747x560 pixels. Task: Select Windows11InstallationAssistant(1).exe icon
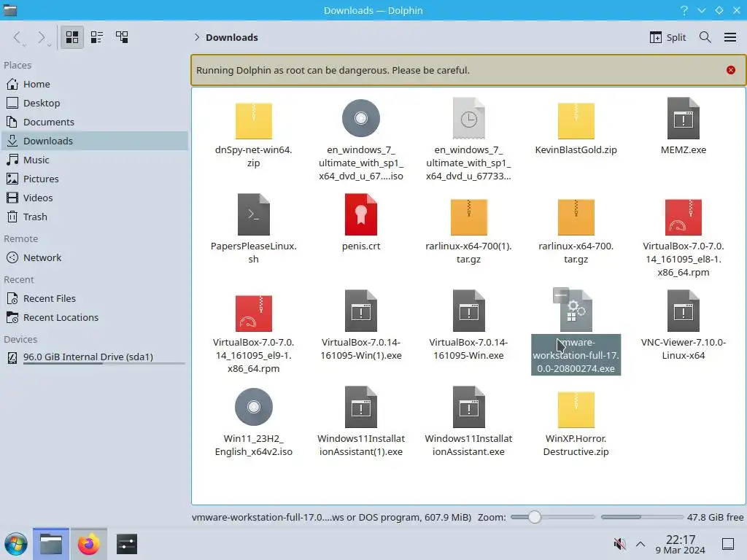coord(360,407)
